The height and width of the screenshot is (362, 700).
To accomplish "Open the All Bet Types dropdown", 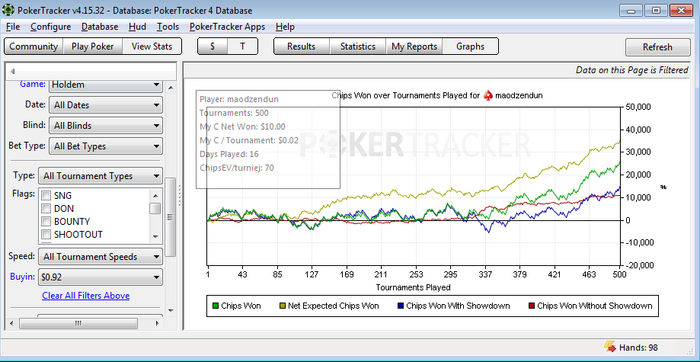I will pos(105,146).
